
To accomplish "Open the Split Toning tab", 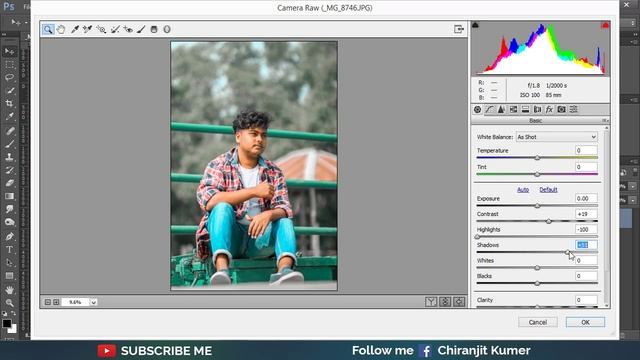I will pos(525,109).
